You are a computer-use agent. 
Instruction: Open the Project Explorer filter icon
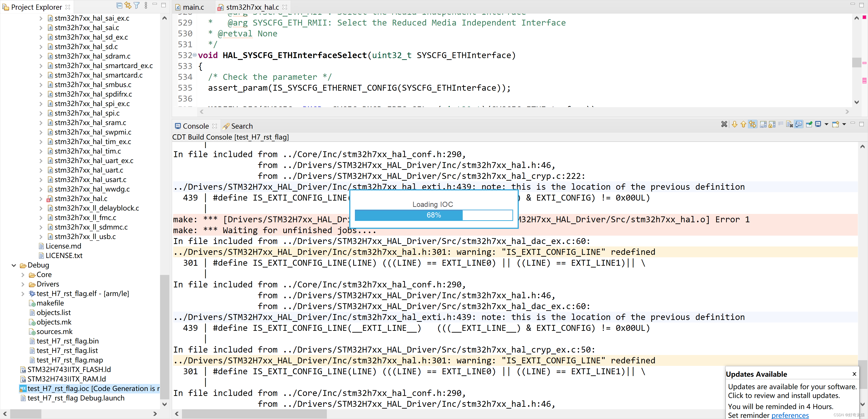[x=137, y=5]
